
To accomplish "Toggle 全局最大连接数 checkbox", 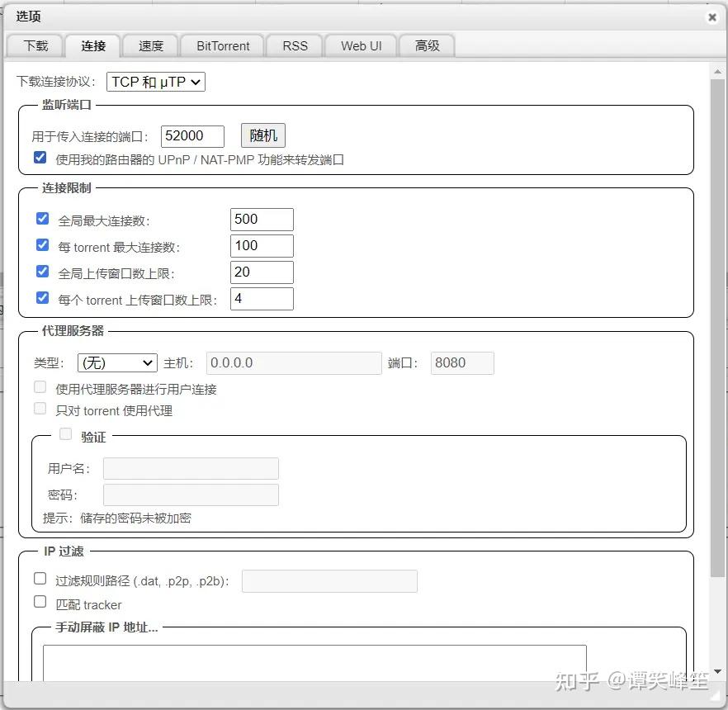I will pyautogui.click(x=42, y=218).
